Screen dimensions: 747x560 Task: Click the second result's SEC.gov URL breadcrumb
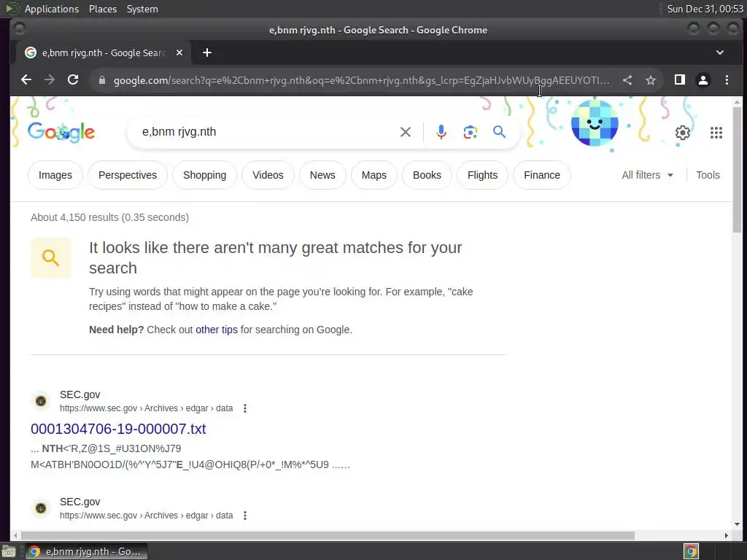(146, 516)
